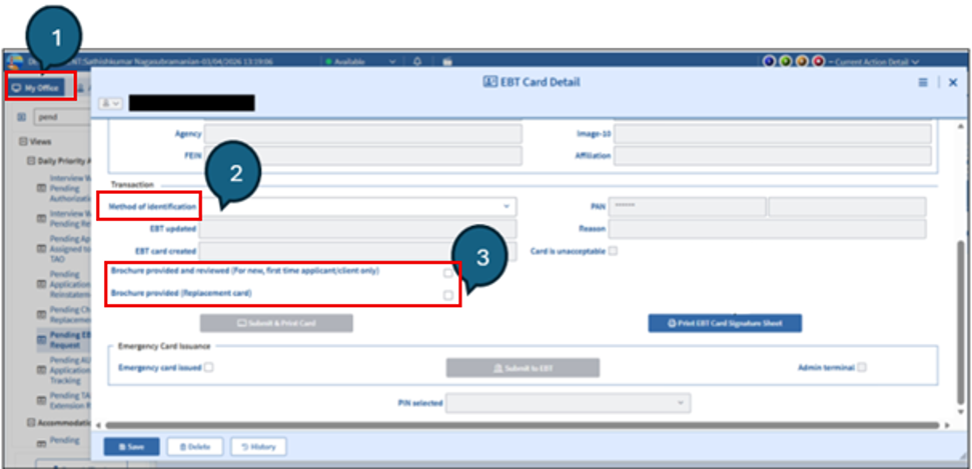The width and height of the screenshot is (972, 469).
Task: Check the Emergency card issued checkbox
Action: 209,367
